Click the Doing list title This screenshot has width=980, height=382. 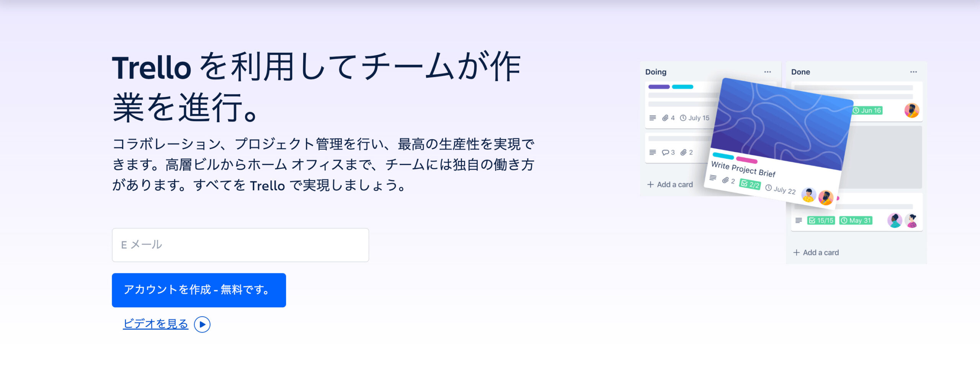tap(656, 72)
